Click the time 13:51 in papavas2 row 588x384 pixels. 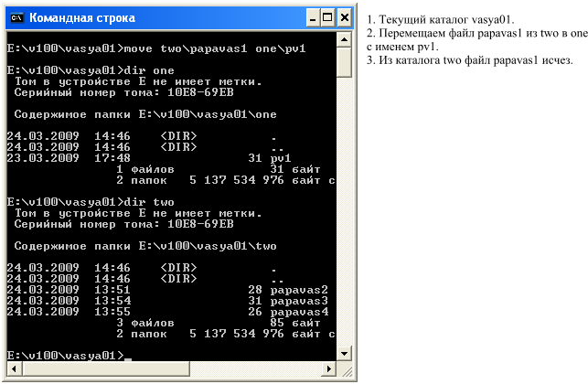click(x=112, y=290)
